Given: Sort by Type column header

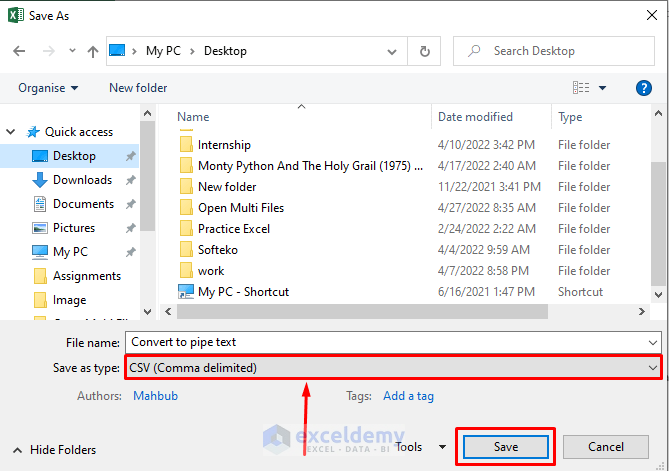Looking at the screenshot, I should (570, 117).
